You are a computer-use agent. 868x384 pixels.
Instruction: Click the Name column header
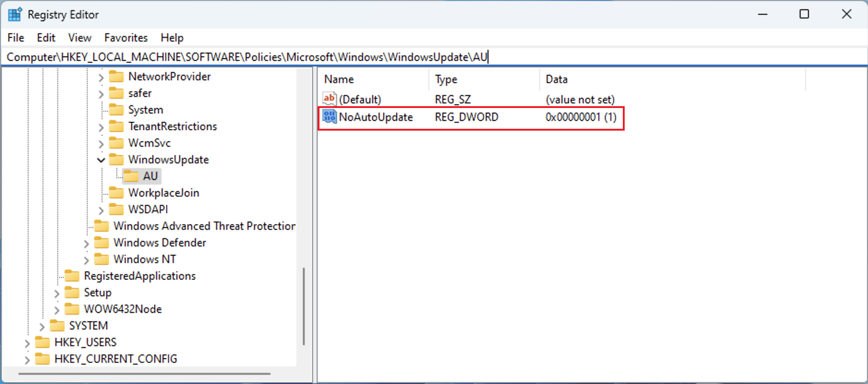pyautogui.click(x=339, y=79)
